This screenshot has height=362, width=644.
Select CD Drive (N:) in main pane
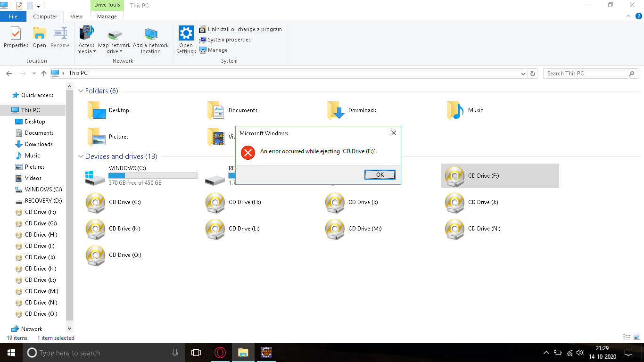coord(473,229)
